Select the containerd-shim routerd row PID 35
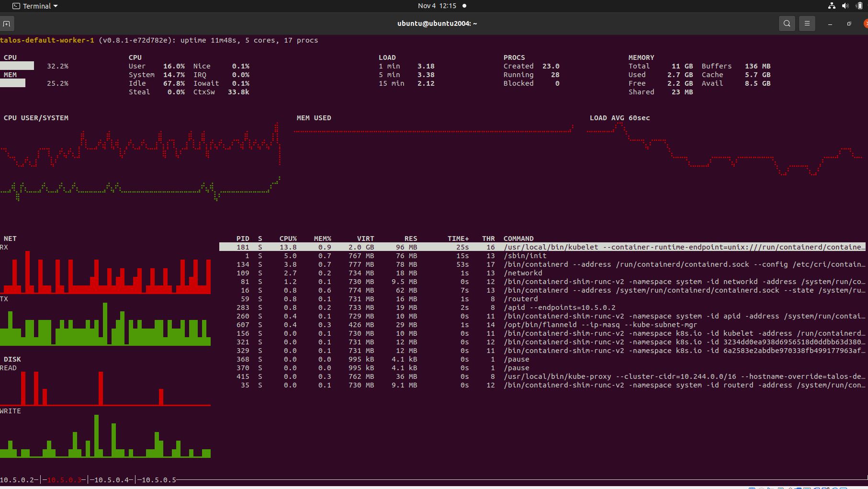 (x=542, y=385)
